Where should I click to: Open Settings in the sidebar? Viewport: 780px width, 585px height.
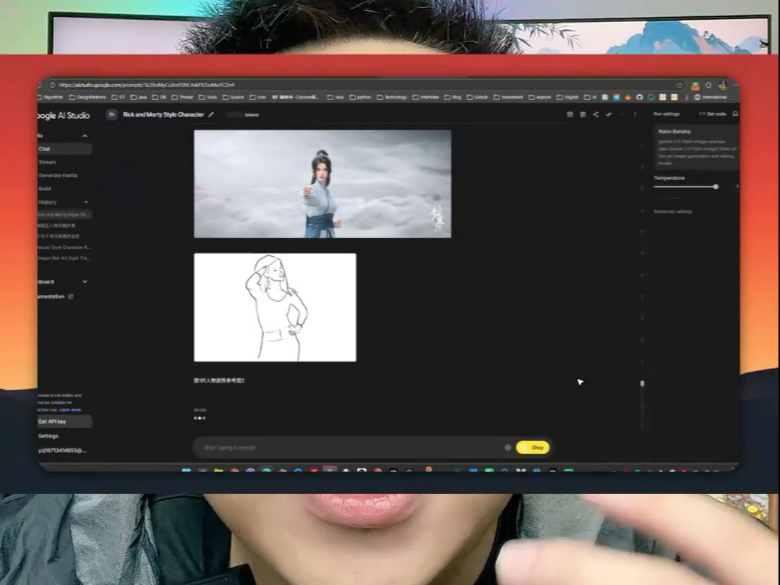[48, 436]
